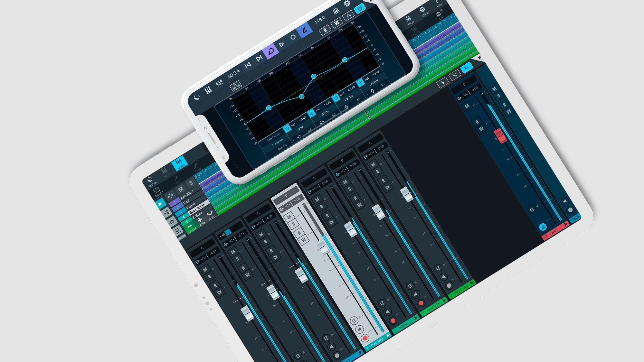644x362 pixels.
Task: Arm record on Bass Amp channel
Action: (x=365, y=338)
